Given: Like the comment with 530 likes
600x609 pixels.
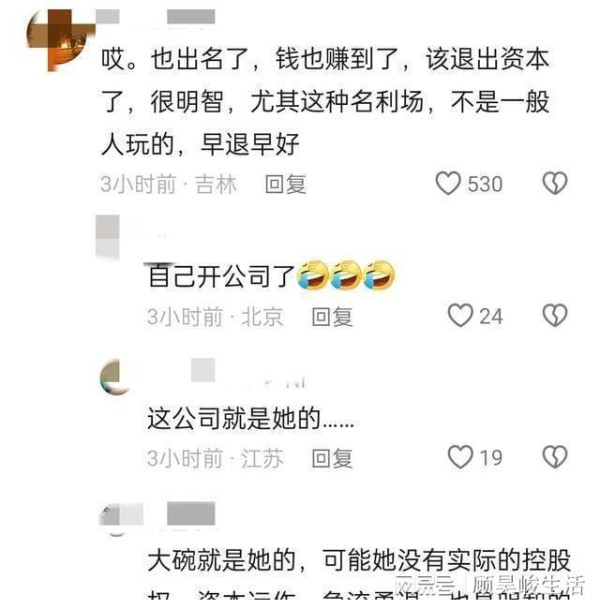Looking at the screenshot, I should 448,183.
